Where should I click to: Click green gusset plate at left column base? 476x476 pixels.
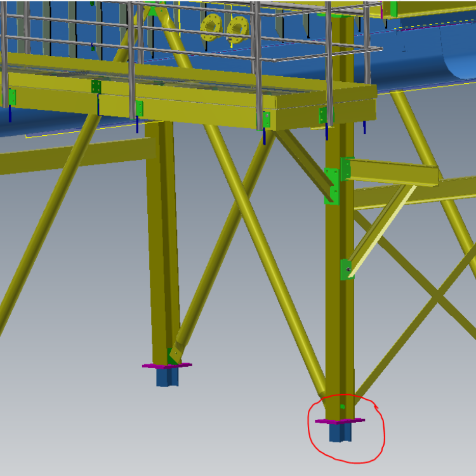173,354
